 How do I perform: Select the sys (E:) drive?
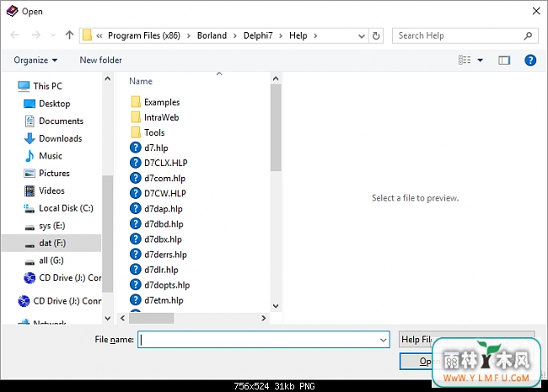(51, 226)
